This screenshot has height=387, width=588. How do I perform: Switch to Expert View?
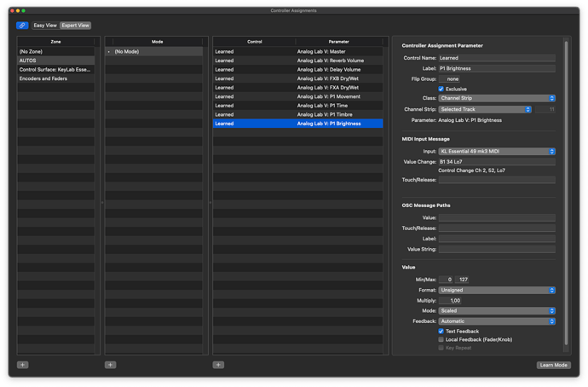(x=75, y=26)
